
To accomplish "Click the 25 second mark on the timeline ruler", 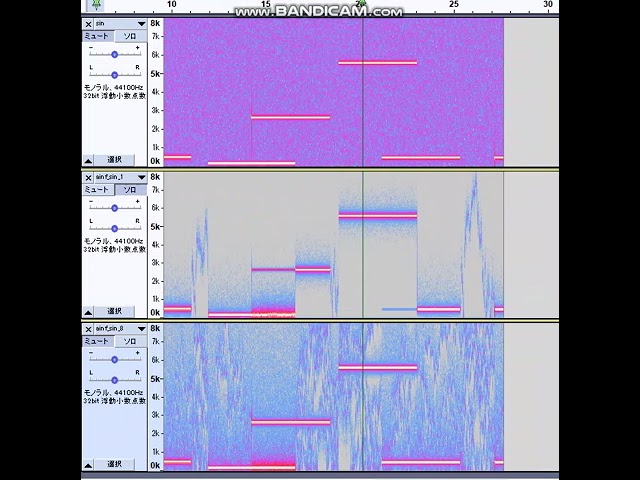I will click(x=454, y=4).
